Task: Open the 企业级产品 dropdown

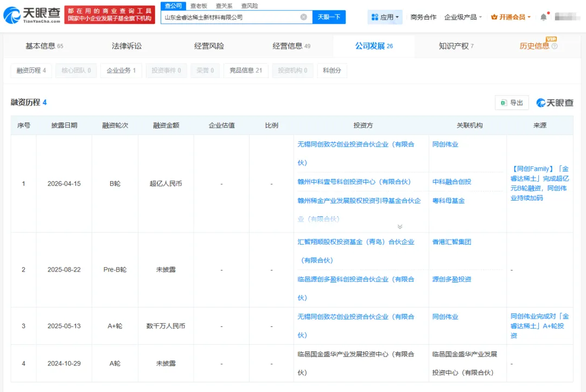Action: [x=463, y=17]
